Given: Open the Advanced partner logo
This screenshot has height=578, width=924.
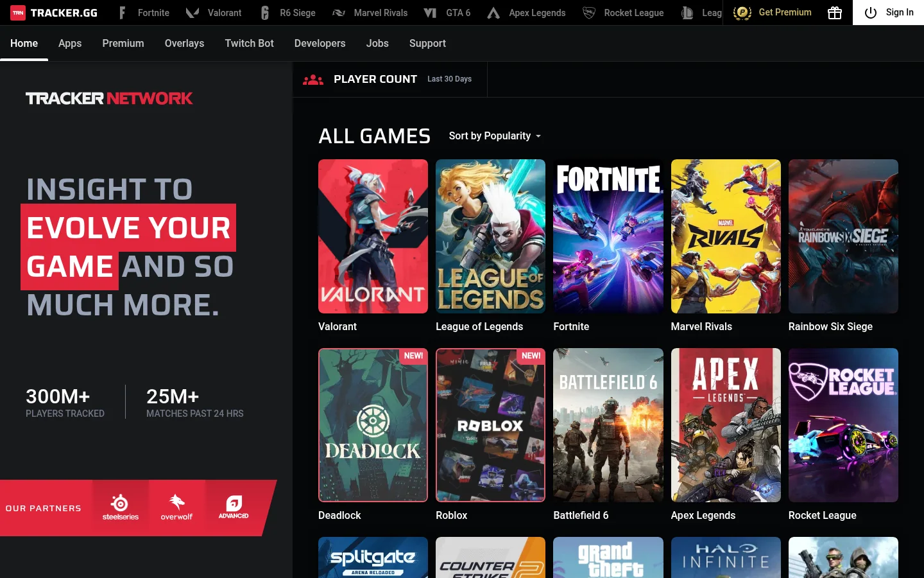Looking at the screenshot, I should point(234,507).
